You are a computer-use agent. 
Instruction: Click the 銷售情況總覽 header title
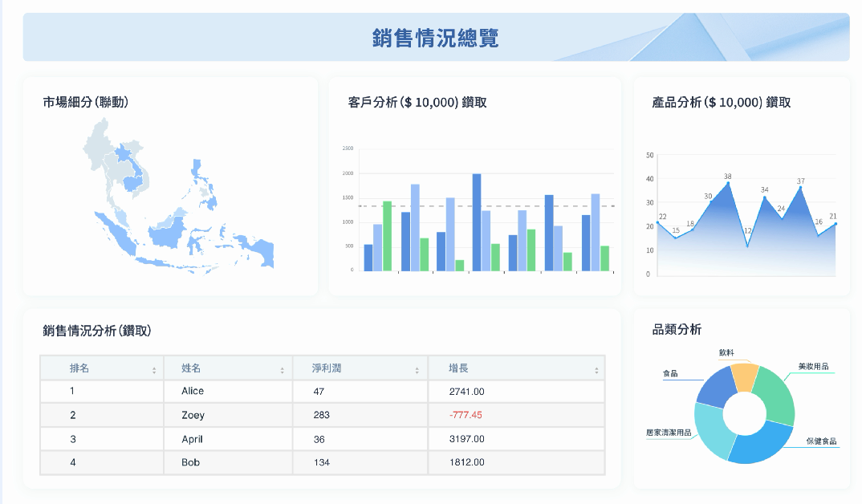[x=435, y=38]
